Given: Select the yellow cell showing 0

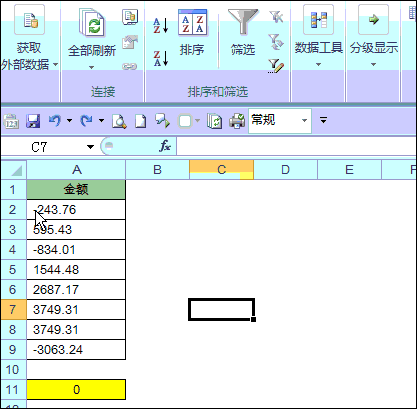Looking at the screenshot, I should 76,389.
